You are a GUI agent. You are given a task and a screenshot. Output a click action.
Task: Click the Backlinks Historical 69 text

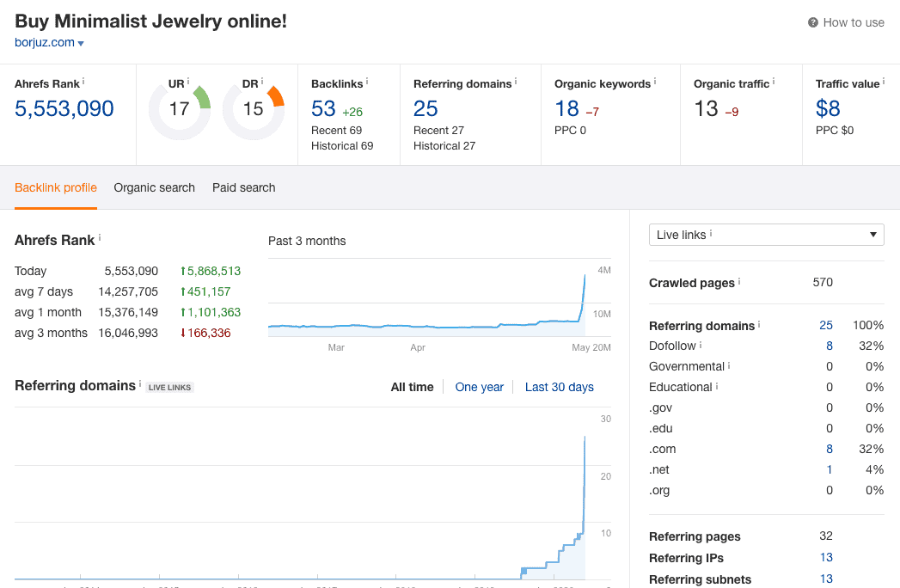pos(342,146)
